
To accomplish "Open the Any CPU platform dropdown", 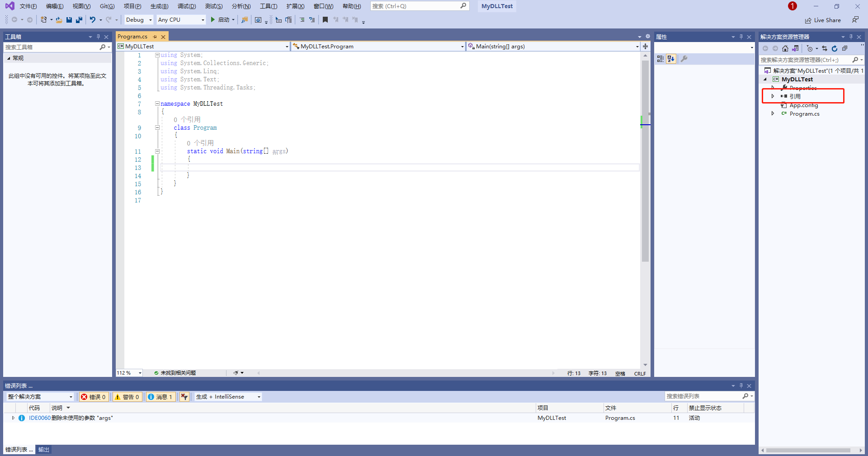I will pos(181,19).
